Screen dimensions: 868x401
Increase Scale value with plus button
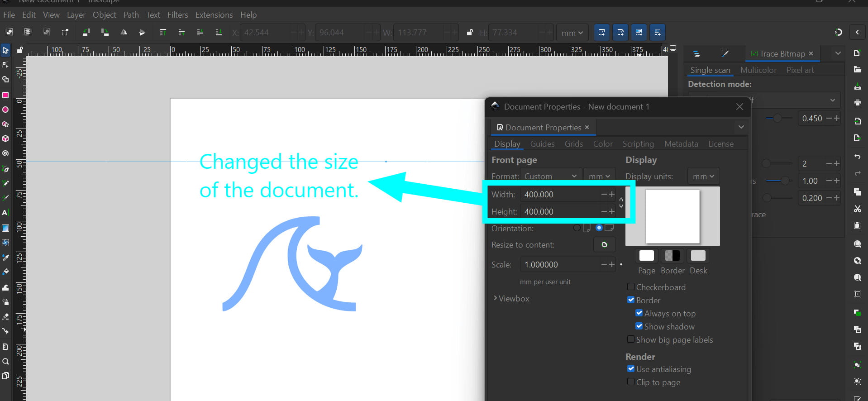click(x=612, y=264)
